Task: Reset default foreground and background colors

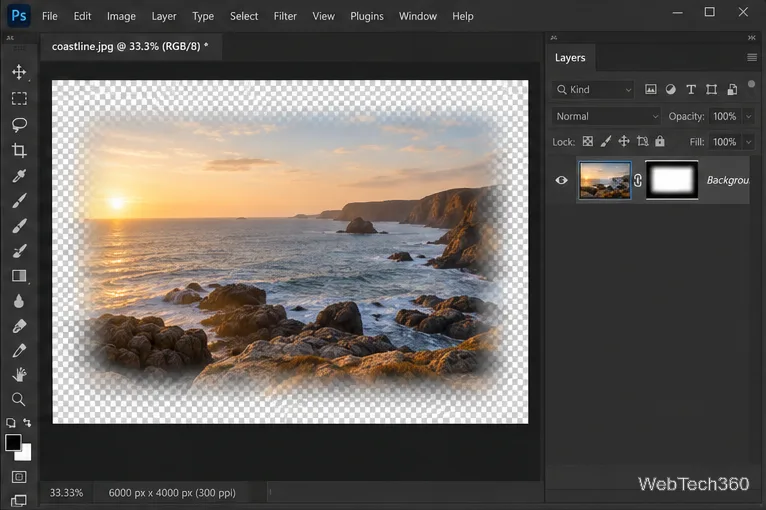Action: (10, 423)
